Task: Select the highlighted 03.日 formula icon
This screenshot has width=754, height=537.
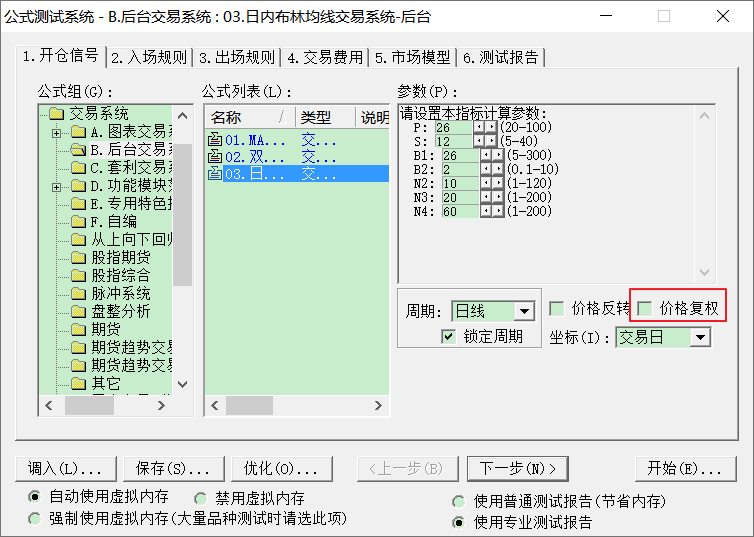Action: pyautogui.click(x=215, y=174)
